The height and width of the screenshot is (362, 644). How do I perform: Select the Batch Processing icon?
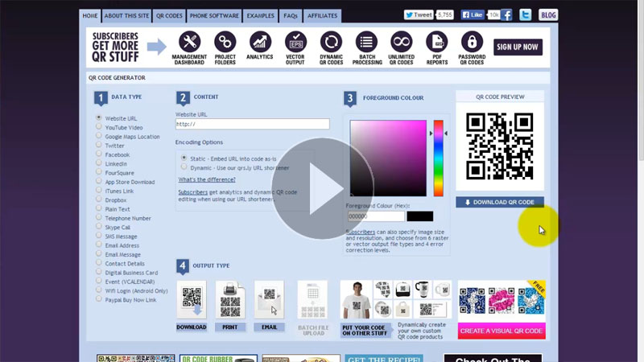pyautogui.click(x=366, y=43)
